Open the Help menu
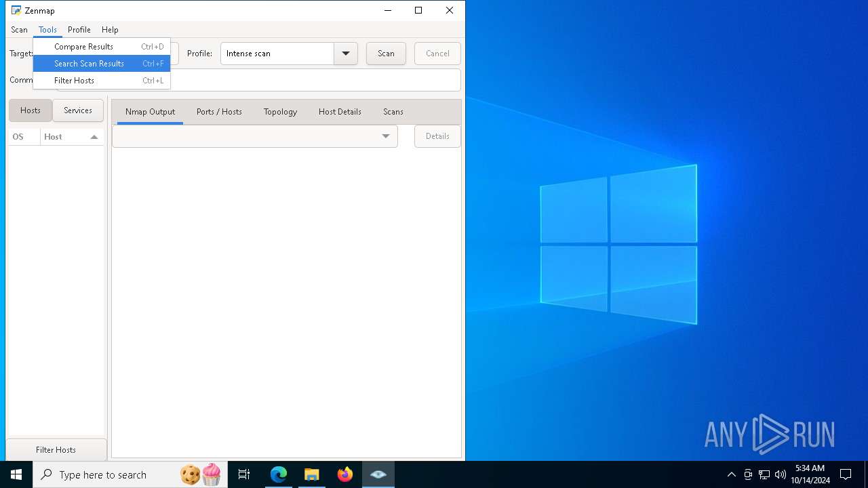Viewport: 868px width, 488px height. point(110,30)
